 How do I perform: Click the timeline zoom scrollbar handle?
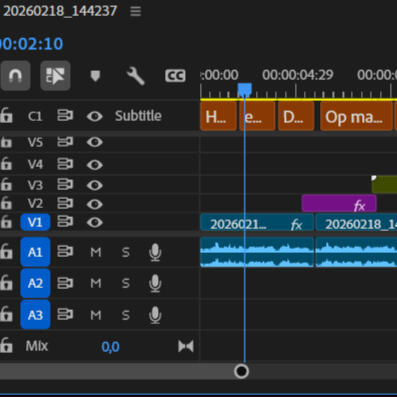tap(241, 371)
